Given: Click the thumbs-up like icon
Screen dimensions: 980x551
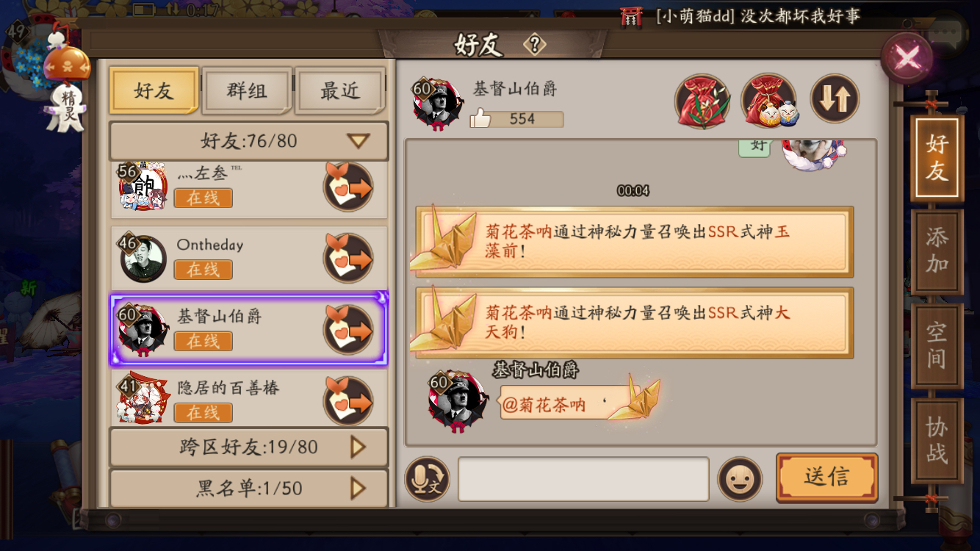Looking at the screenshot, I should (x=480, y=118).
